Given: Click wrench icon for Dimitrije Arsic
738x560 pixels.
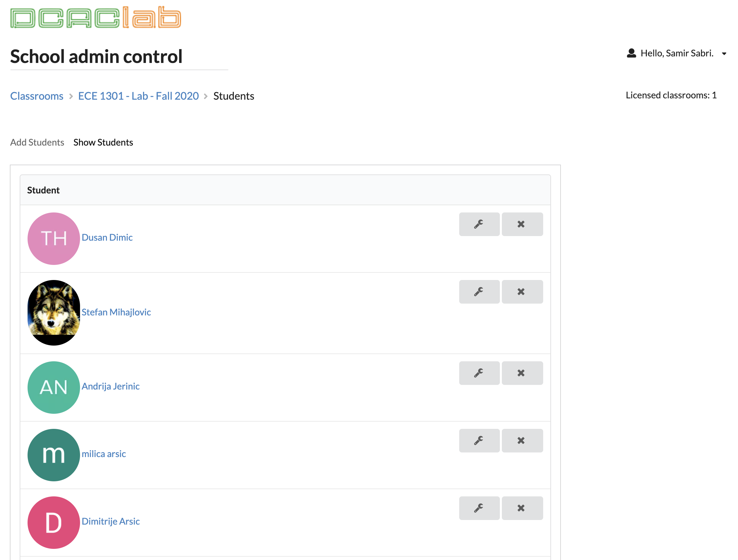Looking at the screenshot, I should coord(479,508).
